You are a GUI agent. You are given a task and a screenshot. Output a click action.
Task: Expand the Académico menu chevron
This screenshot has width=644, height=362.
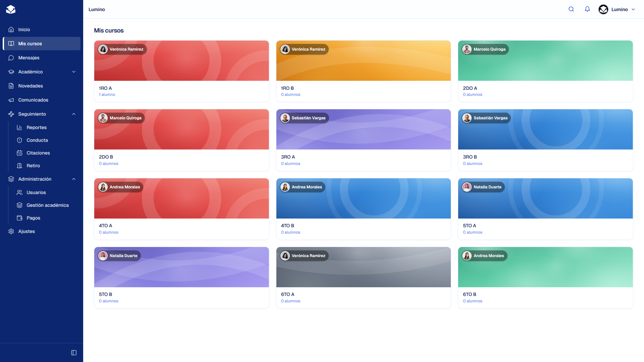click(x=74, y=72)
